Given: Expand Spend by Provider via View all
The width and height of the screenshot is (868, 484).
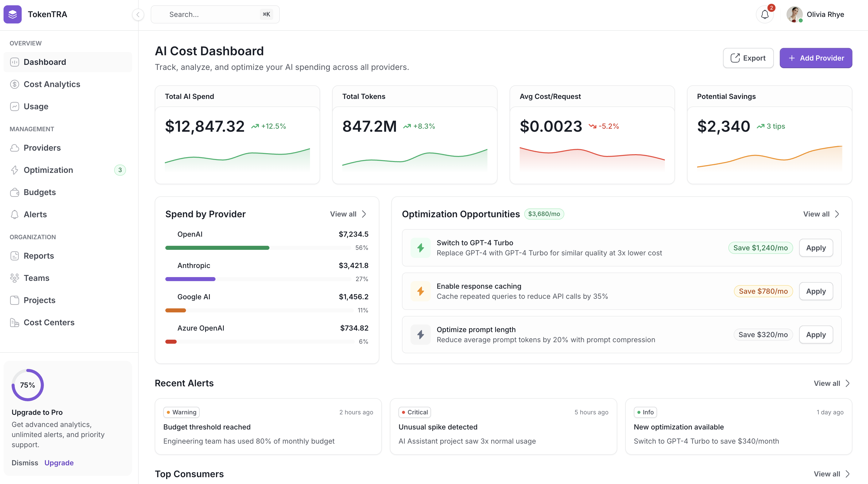Looking at the screenshot, I should pyautogui.click(x=348, y=214).
